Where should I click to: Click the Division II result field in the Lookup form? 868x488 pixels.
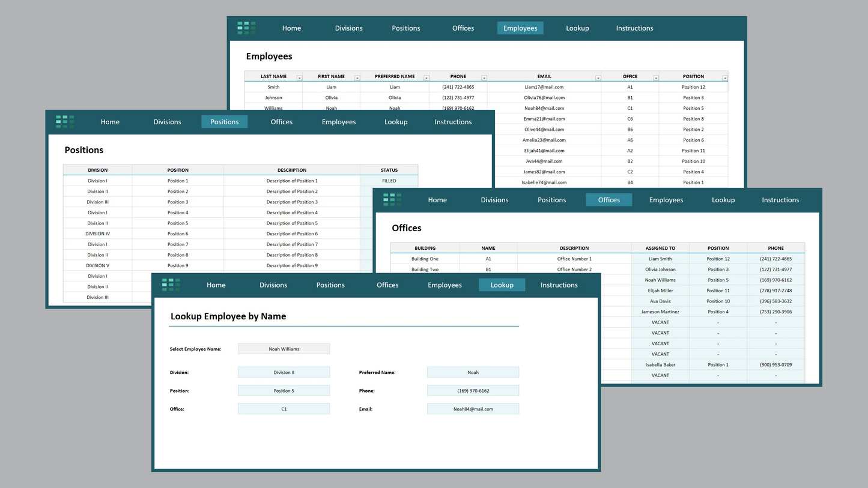[284, 372]
